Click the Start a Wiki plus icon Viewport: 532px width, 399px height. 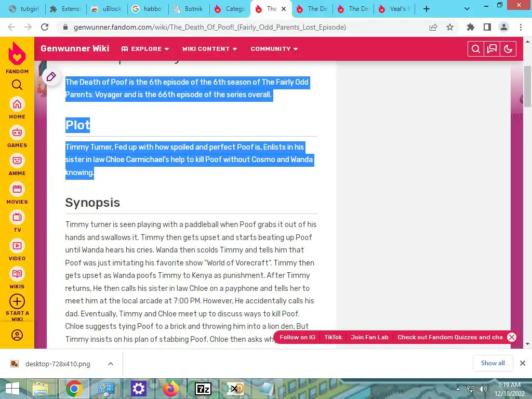(17, 301)
